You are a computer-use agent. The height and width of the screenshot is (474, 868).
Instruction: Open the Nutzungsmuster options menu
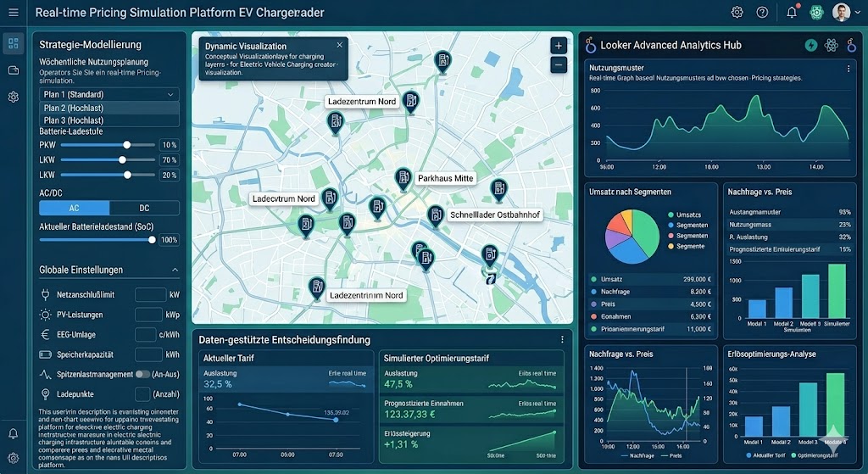click(x=848, y=69)
